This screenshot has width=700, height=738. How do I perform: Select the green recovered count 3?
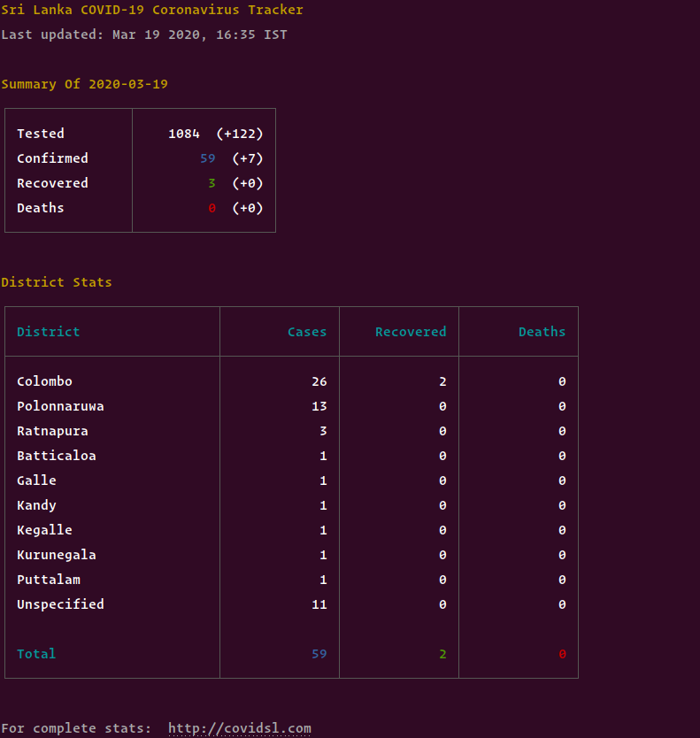212,183
